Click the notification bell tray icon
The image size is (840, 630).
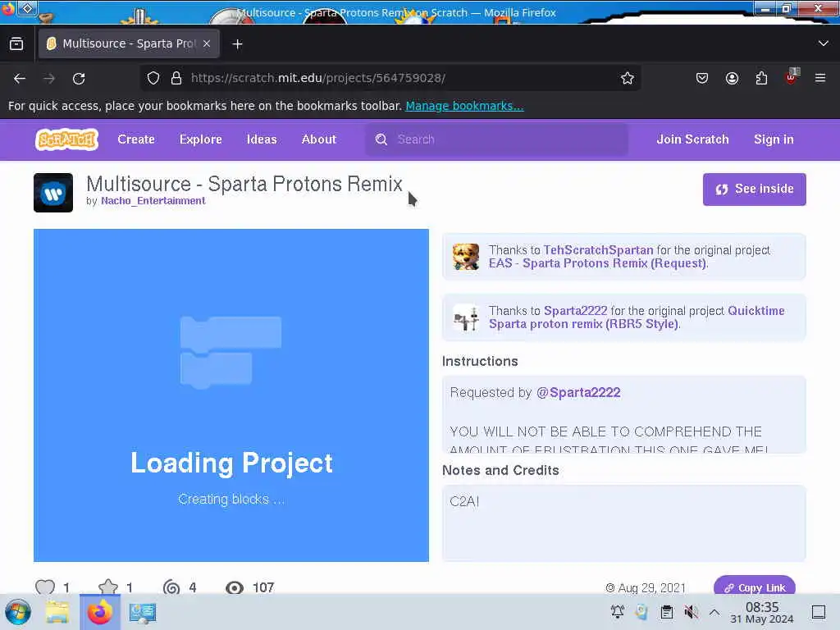pos(617,612)
